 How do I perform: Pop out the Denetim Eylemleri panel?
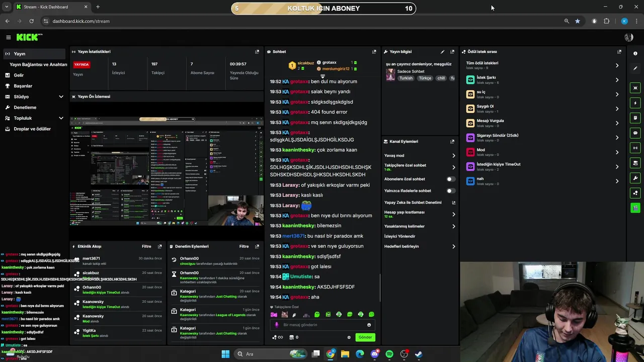pyautogui.click(x=257, y=247)
